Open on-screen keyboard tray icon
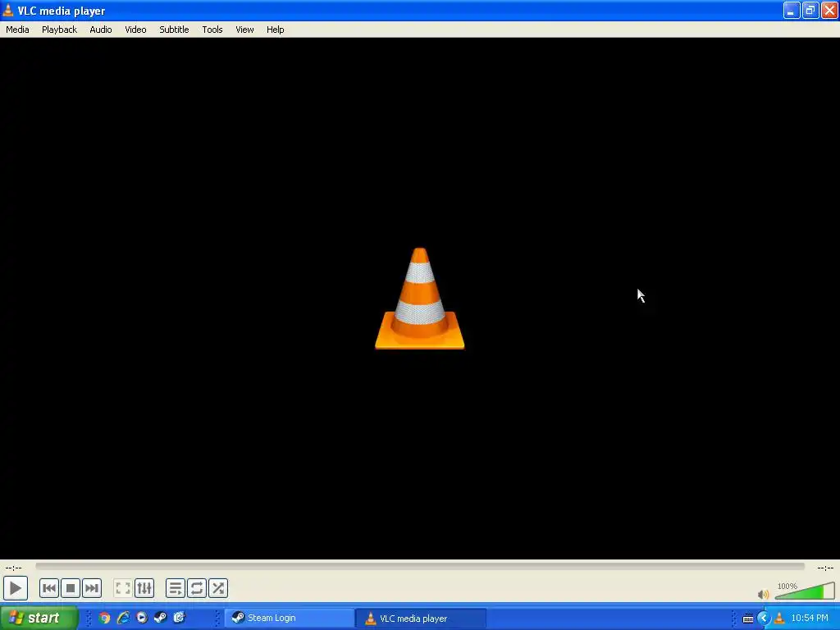840x630 pixels. (748, 619)
